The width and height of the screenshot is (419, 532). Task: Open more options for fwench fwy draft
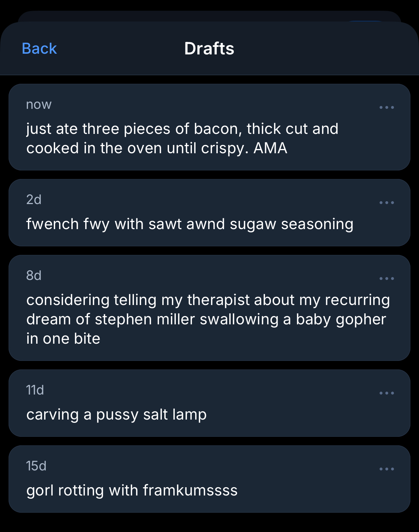click(x=386, y=203)
